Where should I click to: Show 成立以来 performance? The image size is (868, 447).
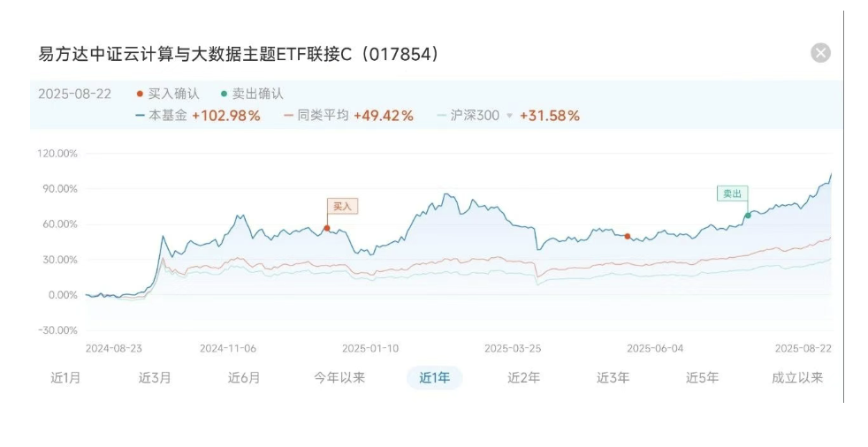click(797, 377)
